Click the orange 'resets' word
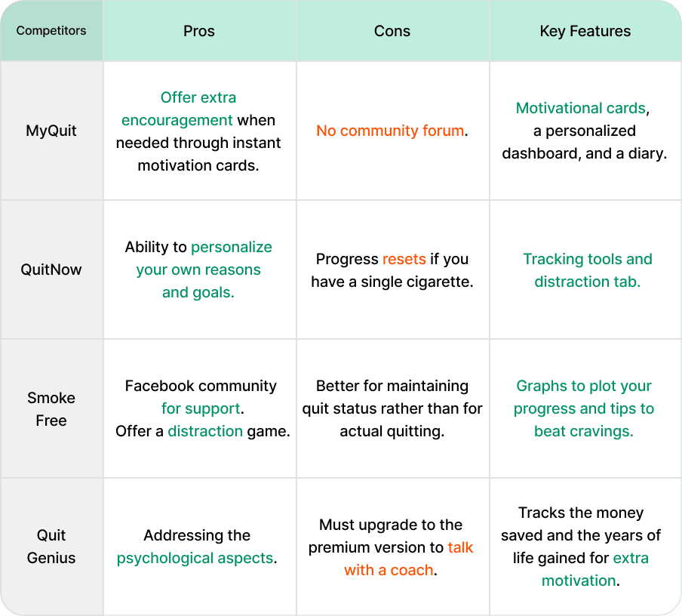The height and width of the screenshot is (616, 682). tap(404, 259)
